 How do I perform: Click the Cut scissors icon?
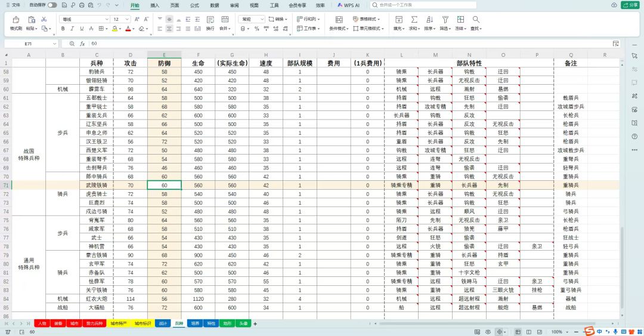click(44, 19)
